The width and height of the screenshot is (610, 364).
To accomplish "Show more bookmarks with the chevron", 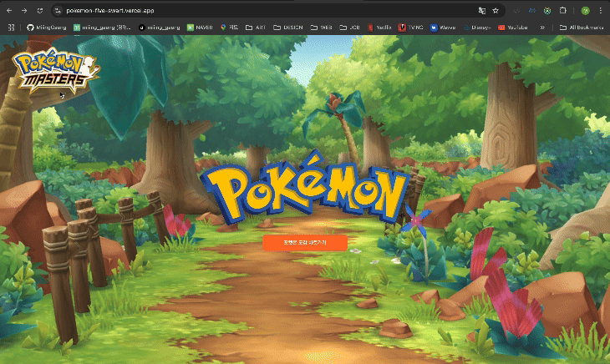I will pos(542,28).
